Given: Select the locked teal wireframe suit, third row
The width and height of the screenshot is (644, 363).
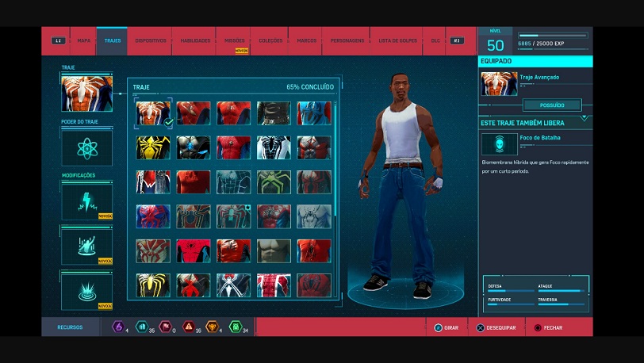Looking at the screenshot, I should [x=233, y=182].
